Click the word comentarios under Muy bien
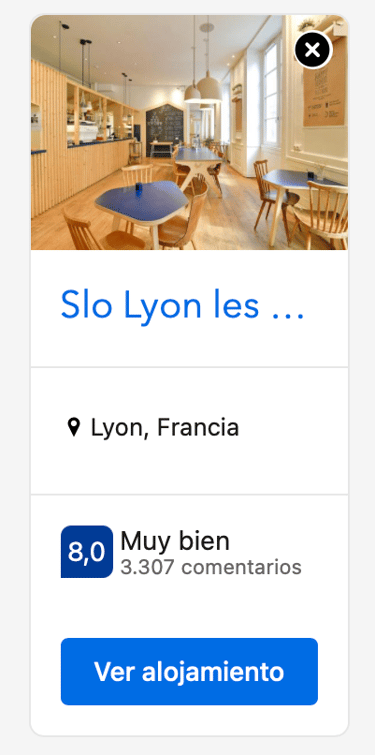This screenshot has width=375, height=755. 241,568
